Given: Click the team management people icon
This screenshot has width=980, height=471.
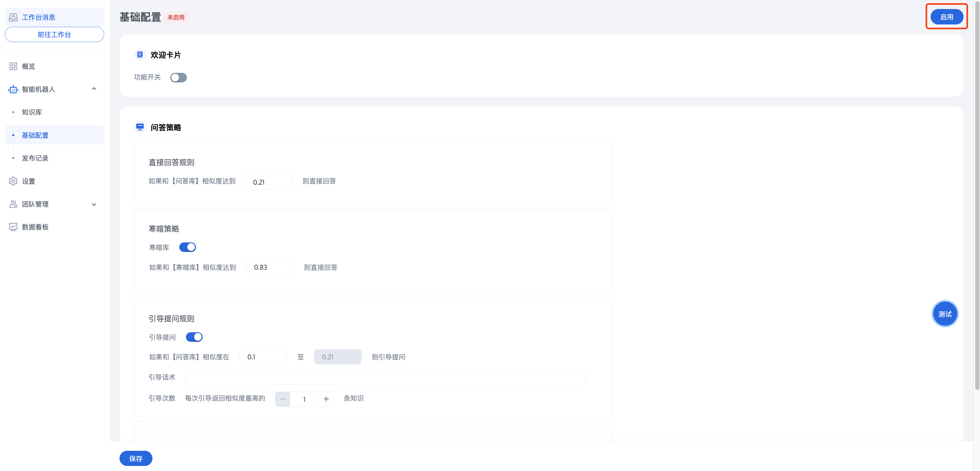Looking at the screenshot, I should 13,204.
